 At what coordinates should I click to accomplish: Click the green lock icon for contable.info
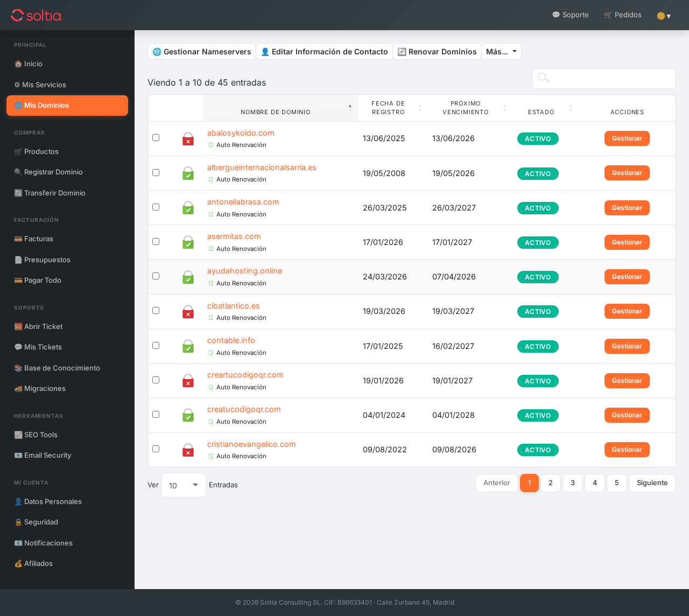[188, 346]
